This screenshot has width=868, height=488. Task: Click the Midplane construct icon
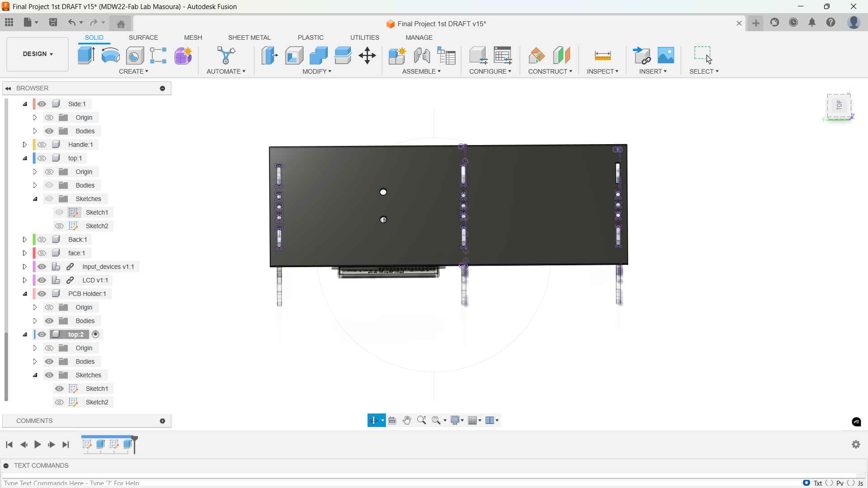pyautogui.click(x=562, y=56)
